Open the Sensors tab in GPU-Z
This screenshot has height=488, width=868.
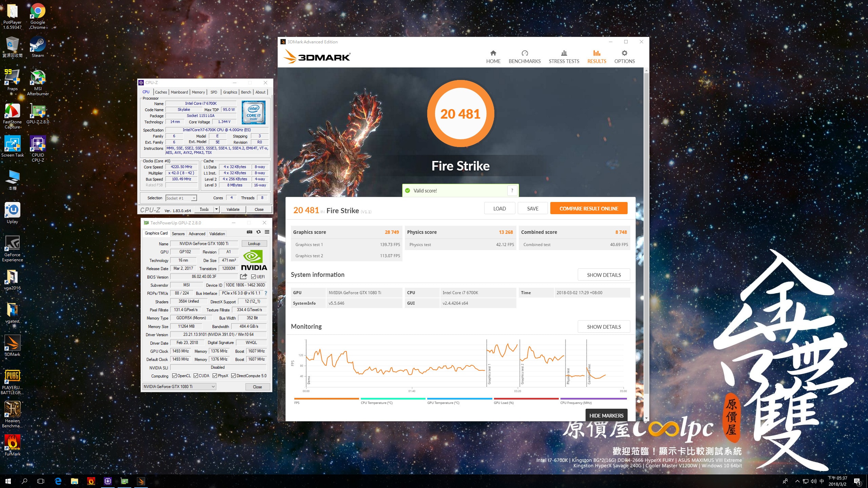tap(178, 233)
